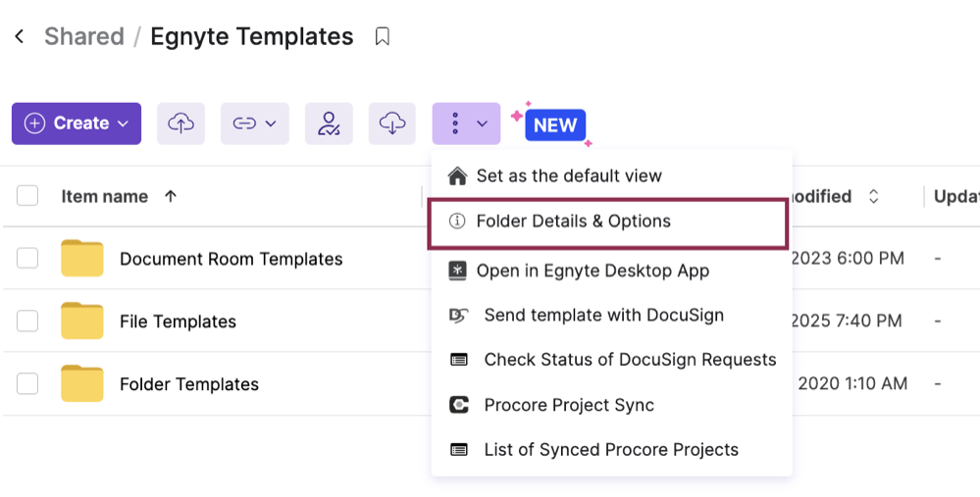The width and height of the screenshot is (980, 497).
Task: Click the Procore logo icon
Action: tap(459, 405)
